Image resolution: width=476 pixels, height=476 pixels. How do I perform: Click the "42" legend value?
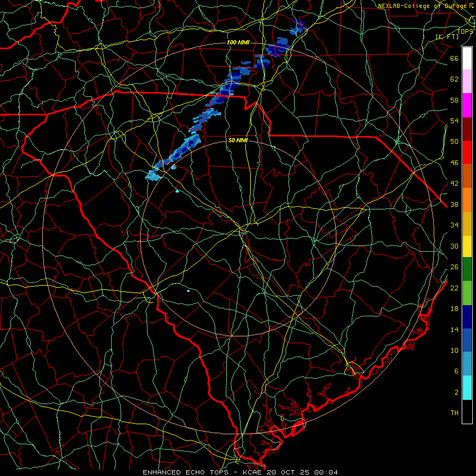454,184
